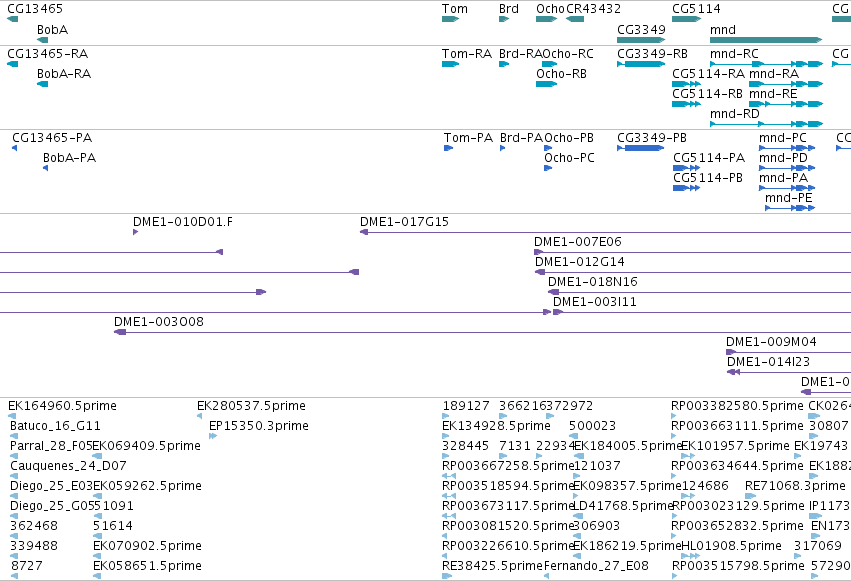The width and height of the screenshot is (851, 581).
Task: Select the RP003382580.5prime insertion label
Action: click(737, 406)
